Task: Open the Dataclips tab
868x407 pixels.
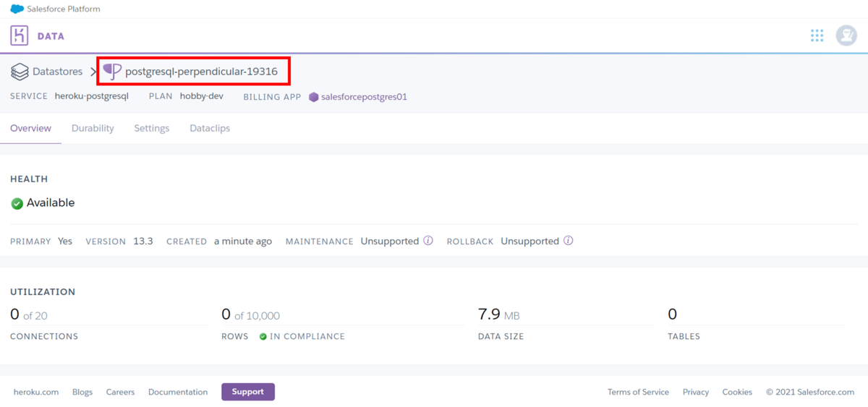Action: pyautogui.click(x=210, y=128)
